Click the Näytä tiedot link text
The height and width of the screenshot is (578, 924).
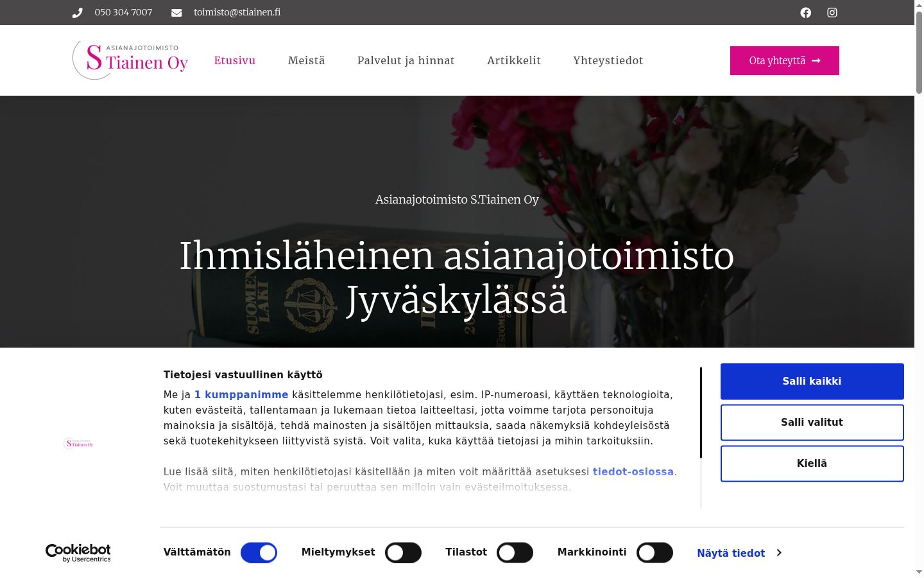point(731,554)
